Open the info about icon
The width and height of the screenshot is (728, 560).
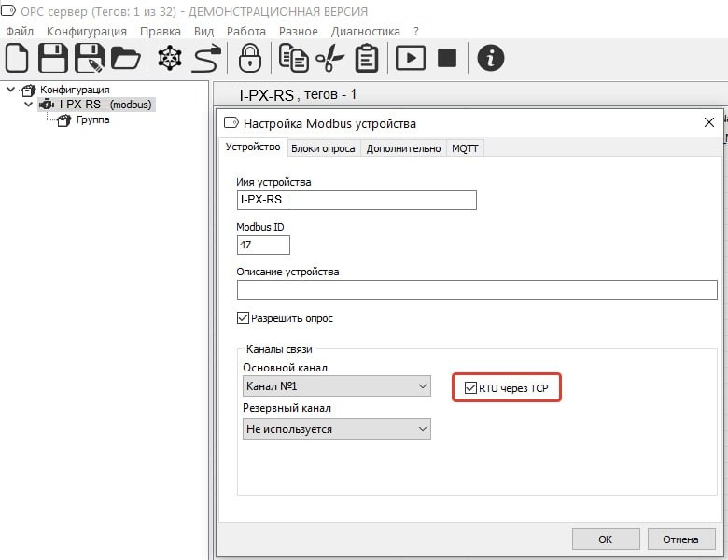point(491,58)
